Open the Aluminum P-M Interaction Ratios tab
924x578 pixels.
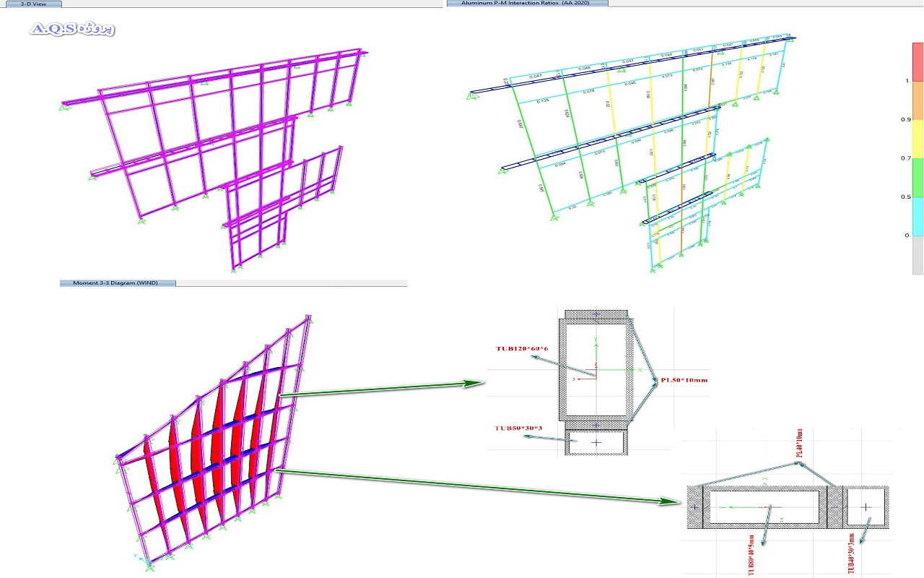click(x=528, y=4)
